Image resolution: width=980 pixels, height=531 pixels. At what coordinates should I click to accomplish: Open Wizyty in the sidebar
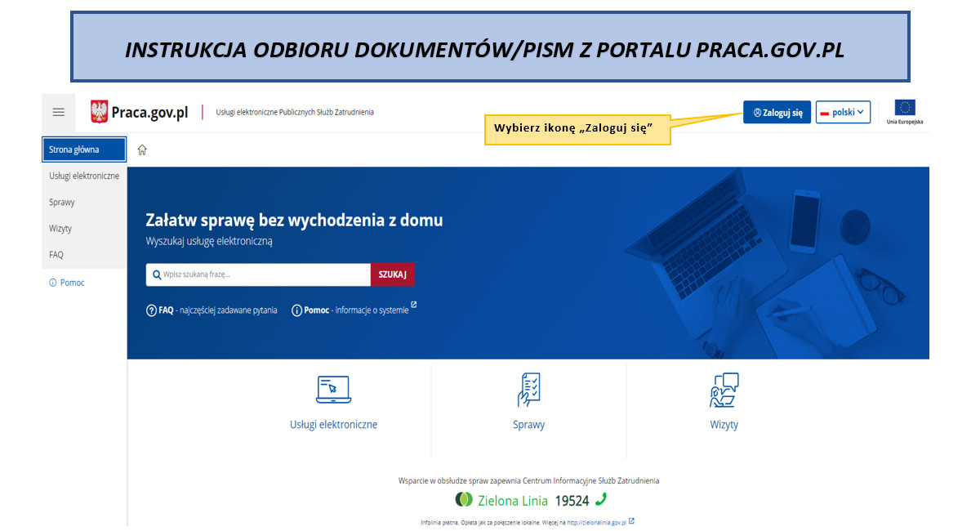tap(84, 228)
